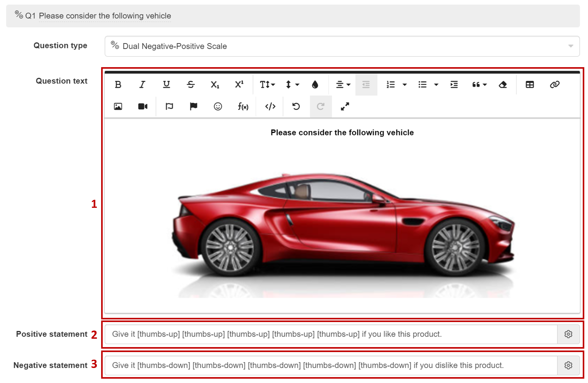Click the outlined flag icon
588x383 pixels.
pyautogui.click(x=169, y=107)
